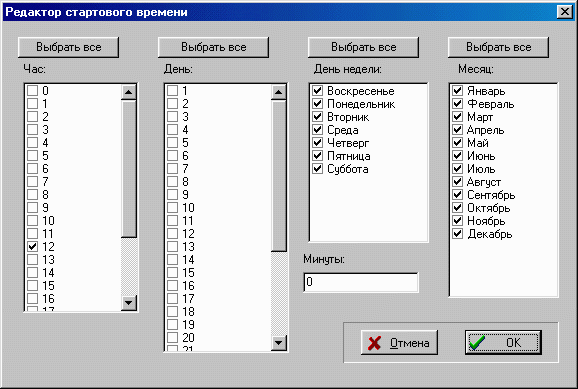Click Выбрать все above the Месяц list
This screenshot has width=578, height=389.
[498, 47]
